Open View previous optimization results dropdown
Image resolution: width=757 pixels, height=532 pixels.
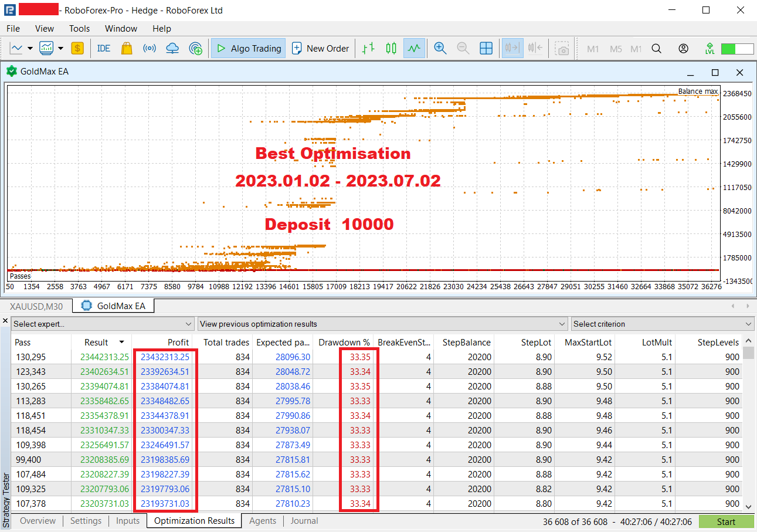[383, 324]
